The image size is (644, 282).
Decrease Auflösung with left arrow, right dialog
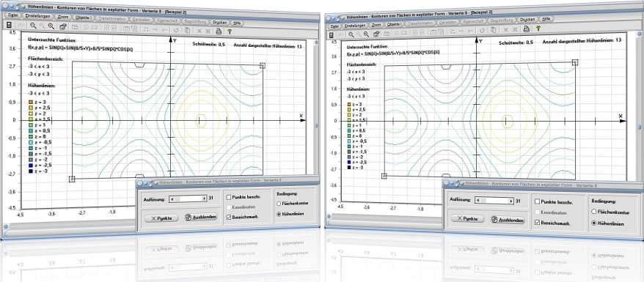477,201
